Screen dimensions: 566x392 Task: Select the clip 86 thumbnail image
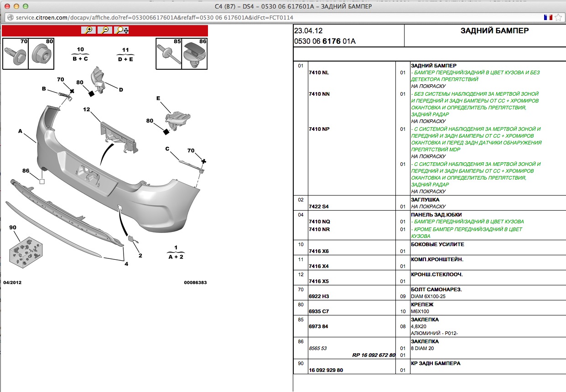click(x=195, y=53)
